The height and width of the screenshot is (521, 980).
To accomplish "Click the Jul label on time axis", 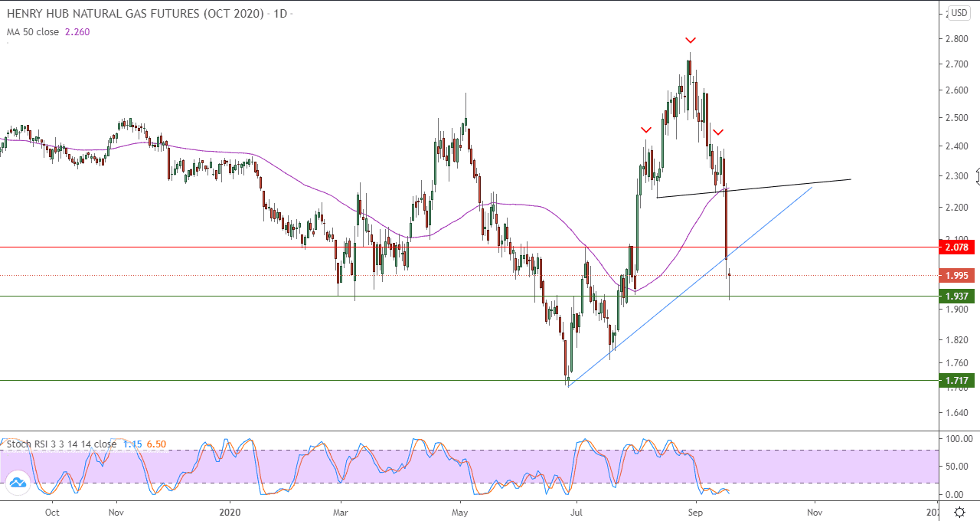I will tap(577, 512).
